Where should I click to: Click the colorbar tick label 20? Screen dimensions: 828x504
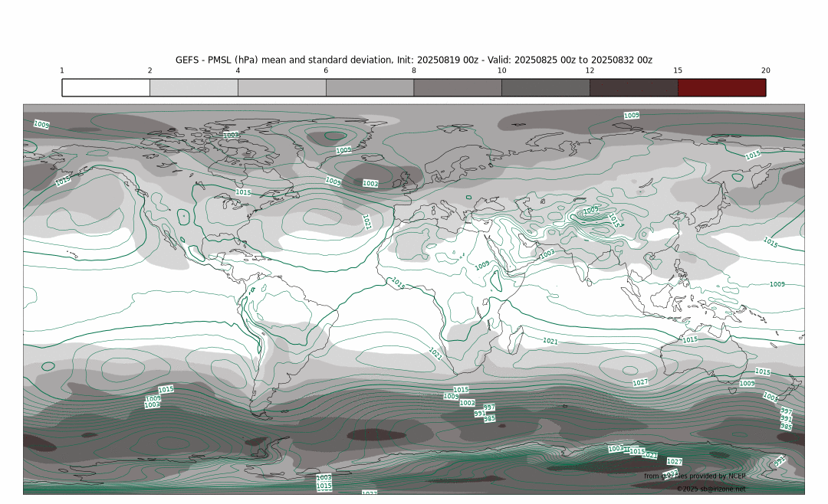[765, 70]
